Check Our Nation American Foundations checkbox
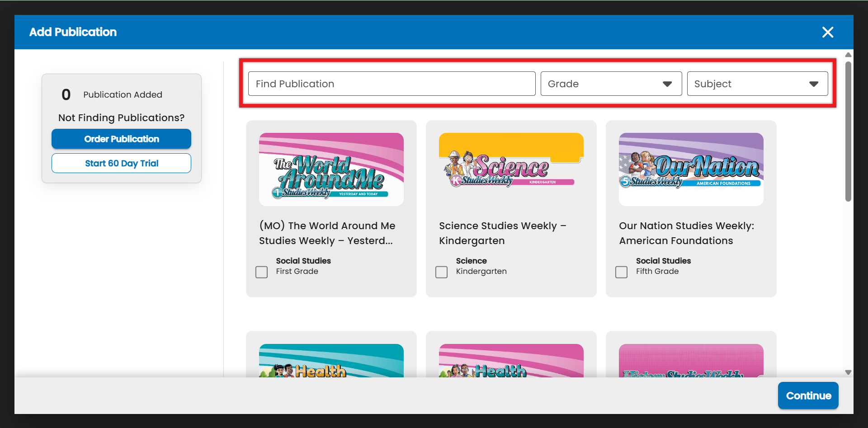Viewport: 868px width, 428px height. click(621, 272)
